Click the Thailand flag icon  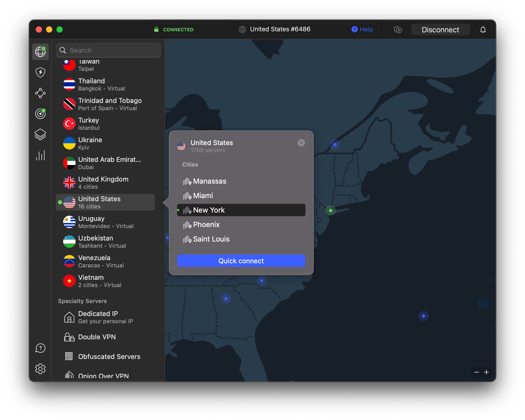pos(69,84)
